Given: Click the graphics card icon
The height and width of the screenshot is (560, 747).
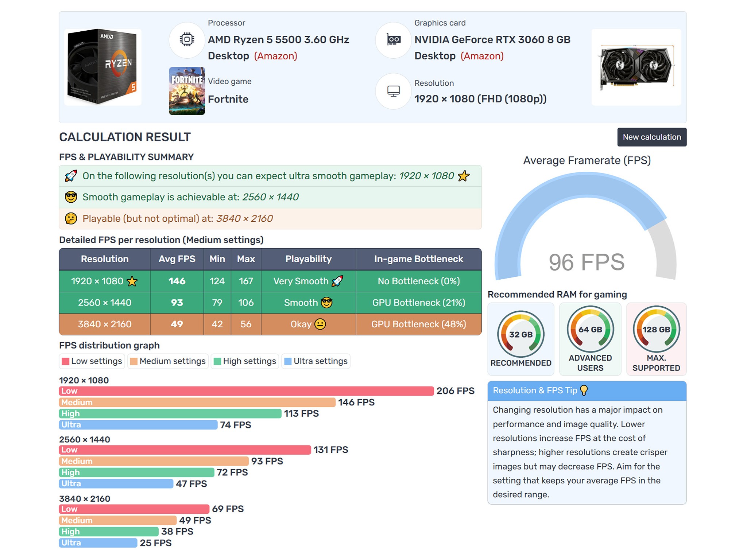Looking at the screenshot, I should (393, 40).
